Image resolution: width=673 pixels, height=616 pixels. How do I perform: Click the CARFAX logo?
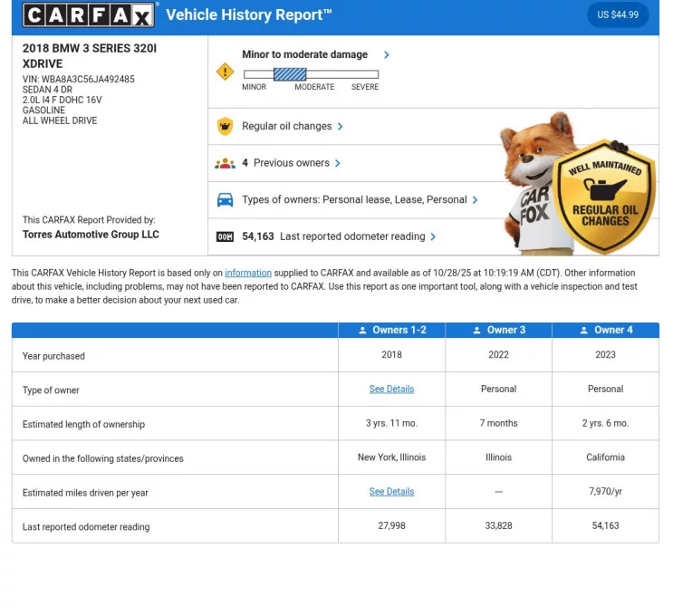click(89, 15)
